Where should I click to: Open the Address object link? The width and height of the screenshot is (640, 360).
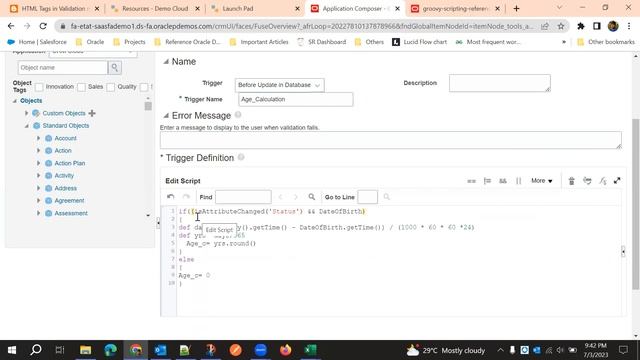(65, 188)
